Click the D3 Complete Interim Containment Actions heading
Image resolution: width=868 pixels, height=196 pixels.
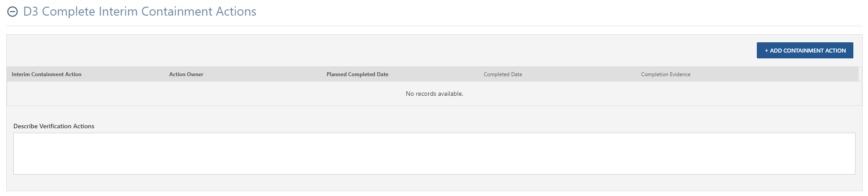[140, 12]
